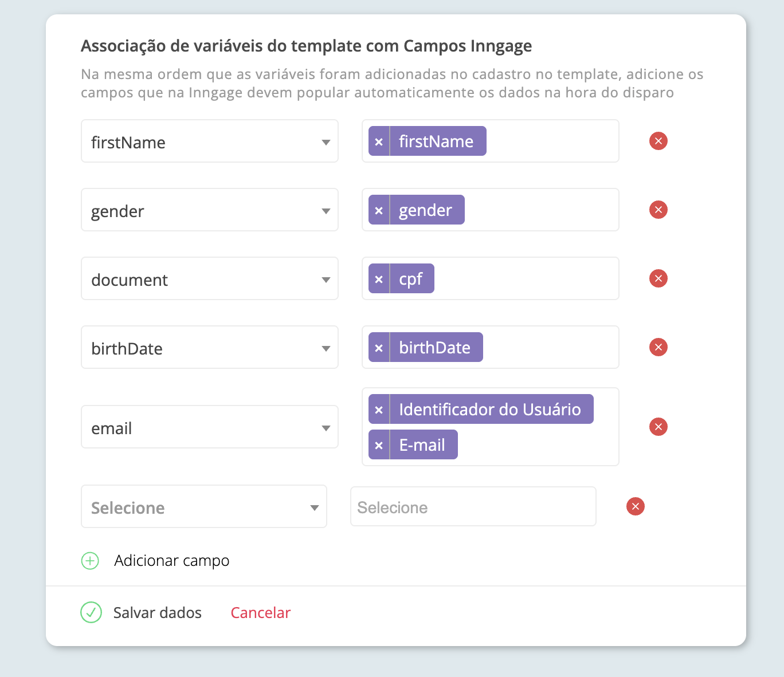Screen dimensions: 784x677
Task: Click inside the birthDate tags field
Action: click(550, 348)
